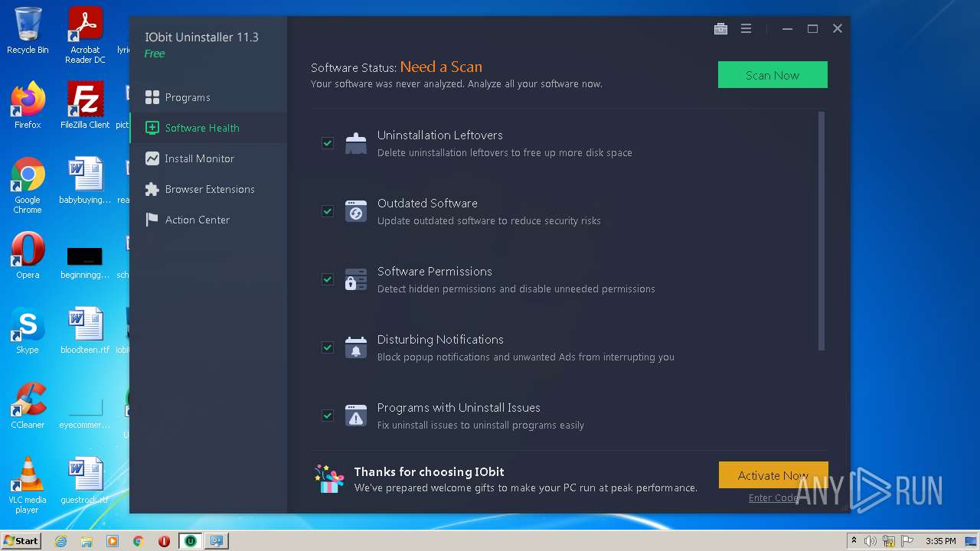Viewport: 980px width, 551px height.
Task: Click 'Thanks for choosing IObit' text
Action: tap(429, 471)
